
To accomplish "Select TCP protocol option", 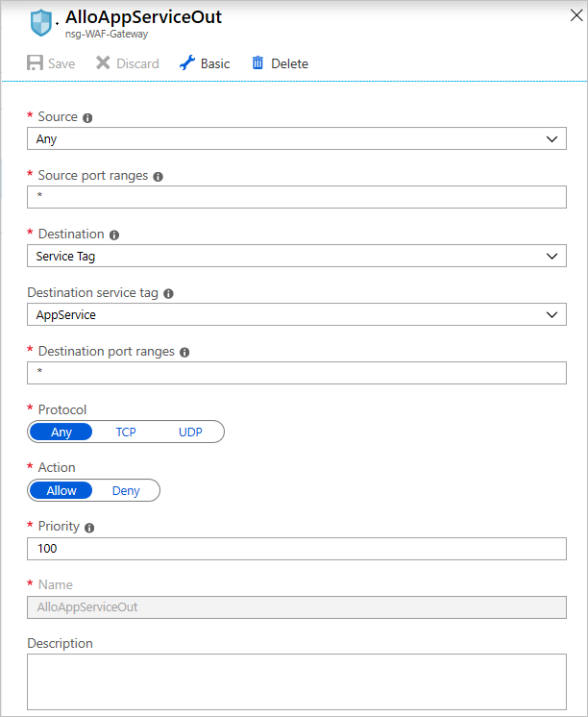I will click(x=126, y=432).
